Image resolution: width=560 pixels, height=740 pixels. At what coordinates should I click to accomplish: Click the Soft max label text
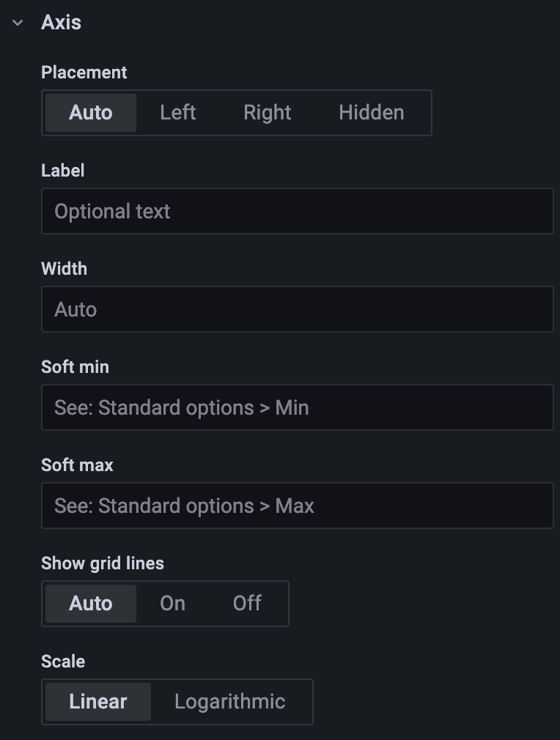coord(77,465)
